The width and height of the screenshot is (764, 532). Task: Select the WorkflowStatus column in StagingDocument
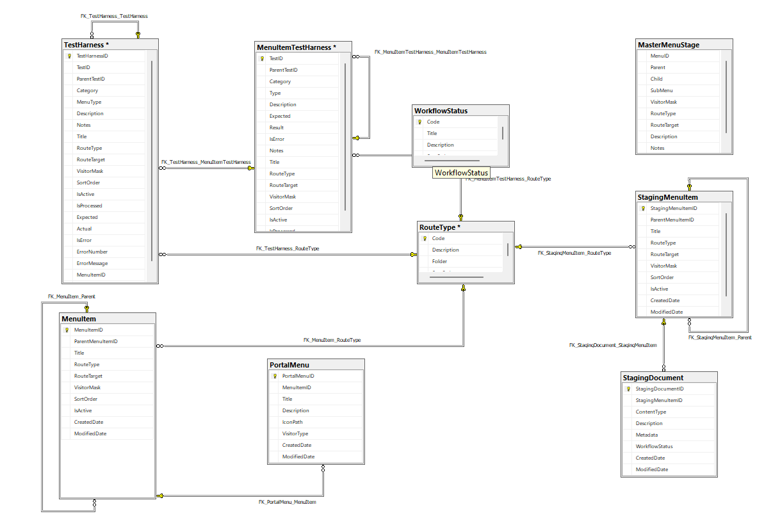coord(669,447)
